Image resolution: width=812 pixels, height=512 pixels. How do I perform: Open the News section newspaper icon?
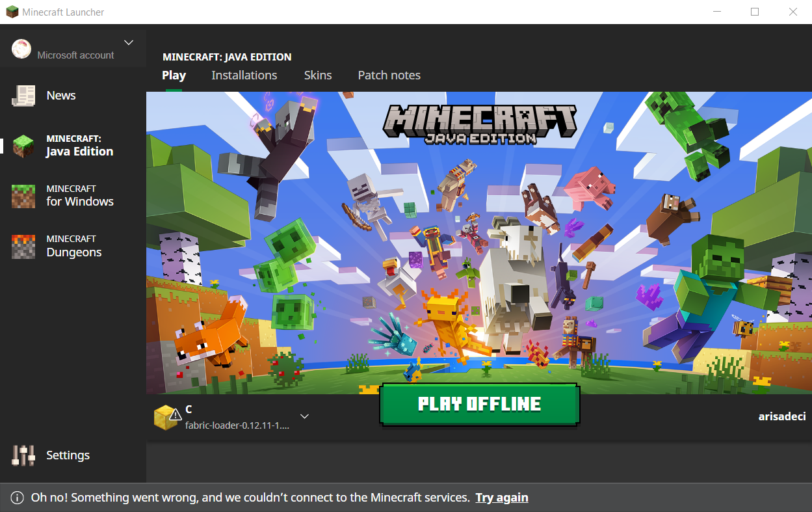23,96
